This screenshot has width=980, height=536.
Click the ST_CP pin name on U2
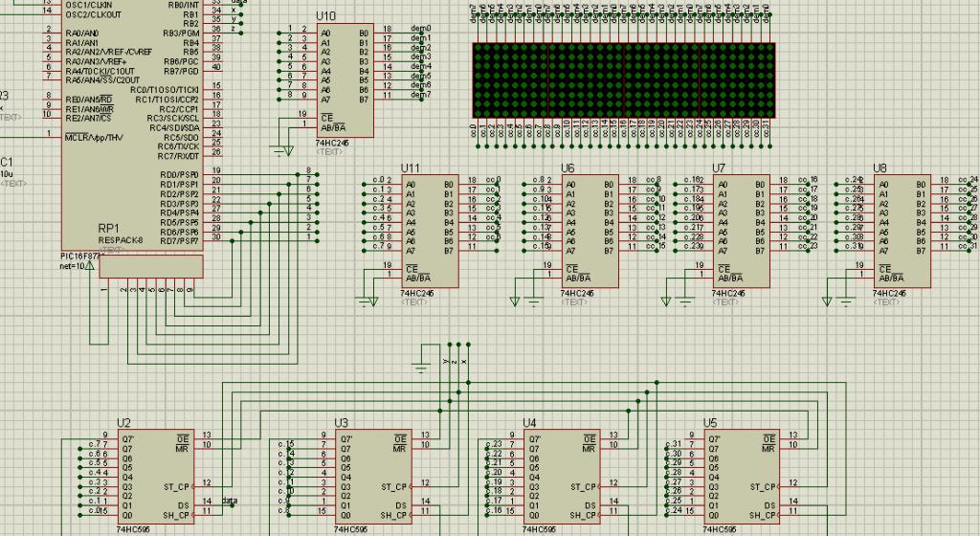176,486
